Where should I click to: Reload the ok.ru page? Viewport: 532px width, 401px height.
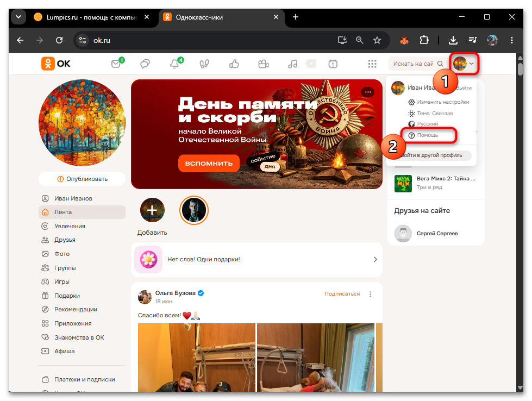tap(59, 40)
